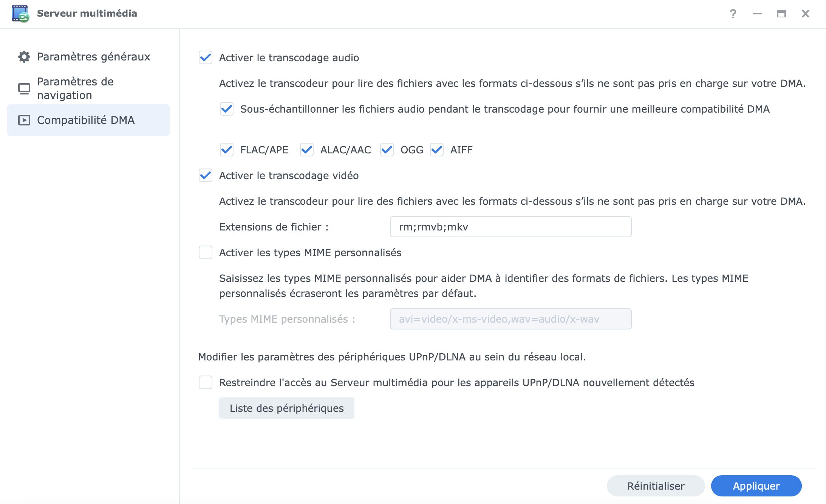Enable custom MIME types checkbox
The image size is (826, 504).
click(x=206, y=252)
